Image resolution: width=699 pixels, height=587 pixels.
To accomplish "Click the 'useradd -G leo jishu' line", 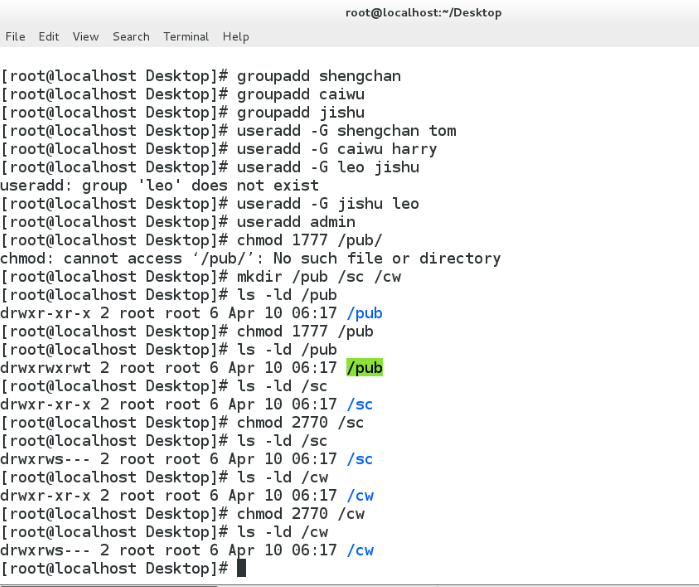I will (x=328, y=168).
